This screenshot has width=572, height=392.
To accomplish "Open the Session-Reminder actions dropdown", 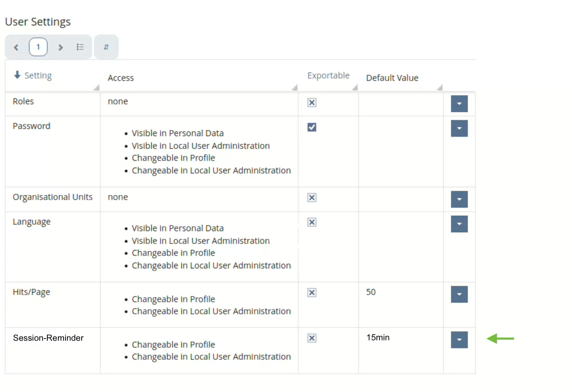I will coord(459,340).
